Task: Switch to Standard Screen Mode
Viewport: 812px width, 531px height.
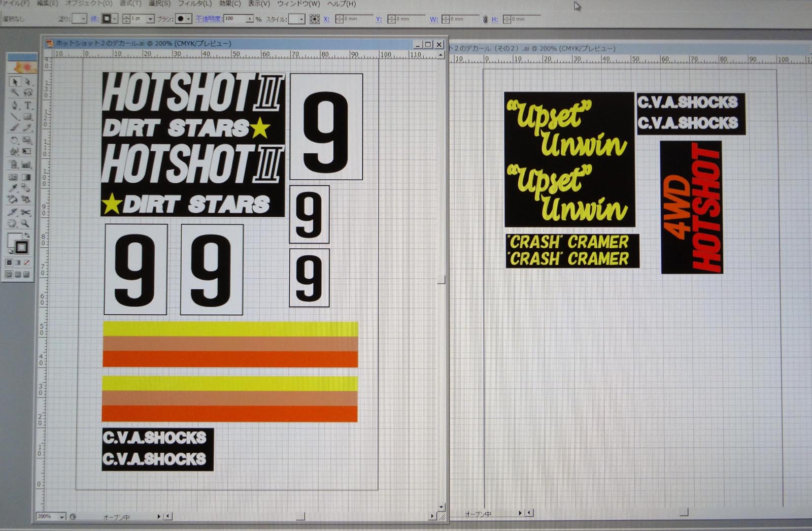Action: coord(9,275)
